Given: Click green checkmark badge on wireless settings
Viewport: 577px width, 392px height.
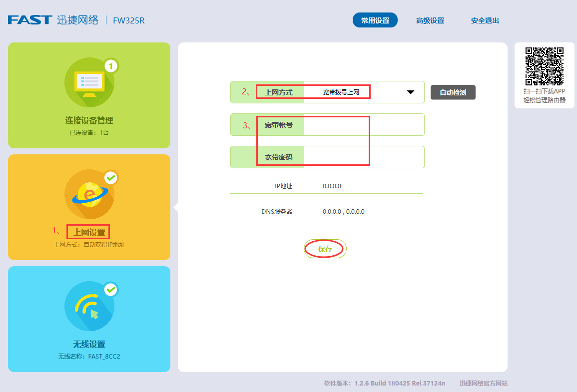Looking at the screenshot, I should [x=111, y=290].
